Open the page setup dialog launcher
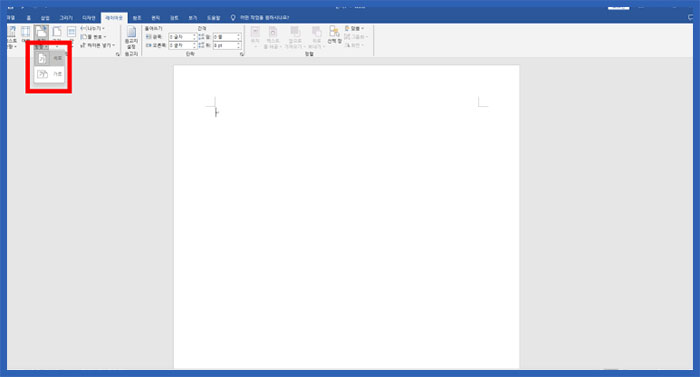The width and height of the screenshot is (700, 377). [x=118, y=54]
